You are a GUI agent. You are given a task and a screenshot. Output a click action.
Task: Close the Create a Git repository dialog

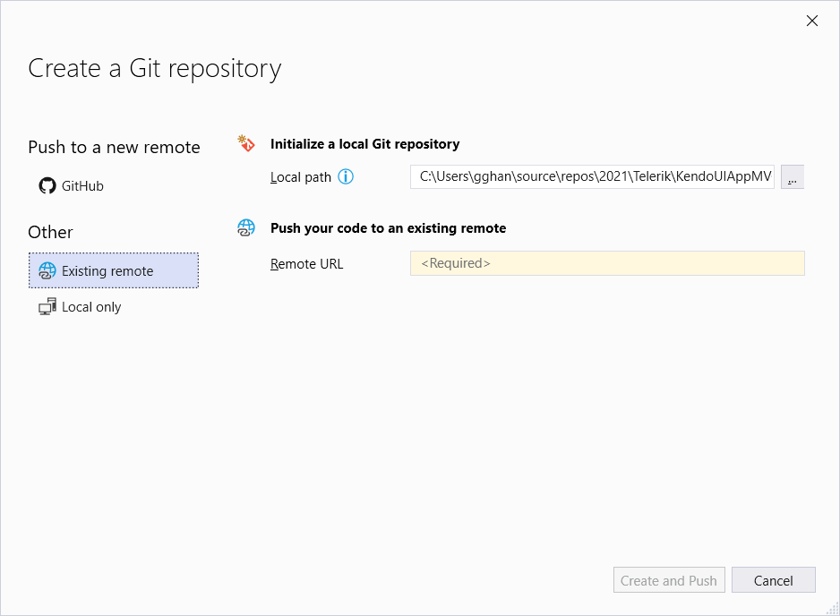(812, 21)
